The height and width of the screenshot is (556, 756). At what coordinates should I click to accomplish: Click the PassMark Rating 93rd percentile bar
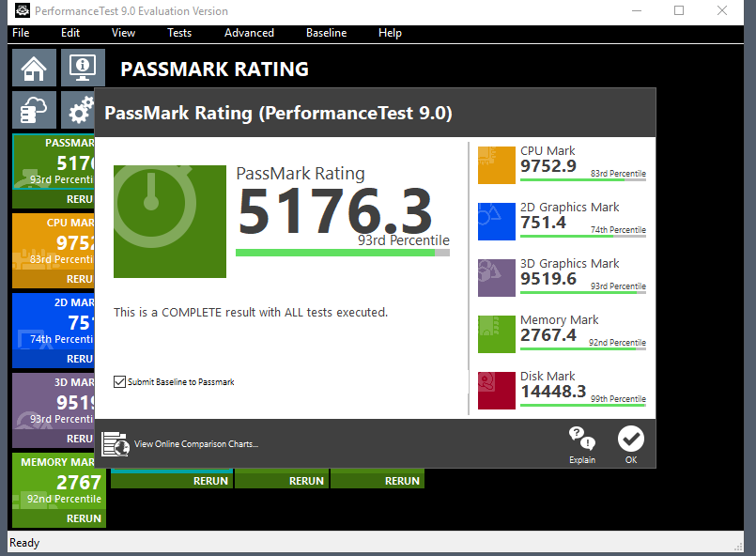pyautogui.click(x=343, y=253)
